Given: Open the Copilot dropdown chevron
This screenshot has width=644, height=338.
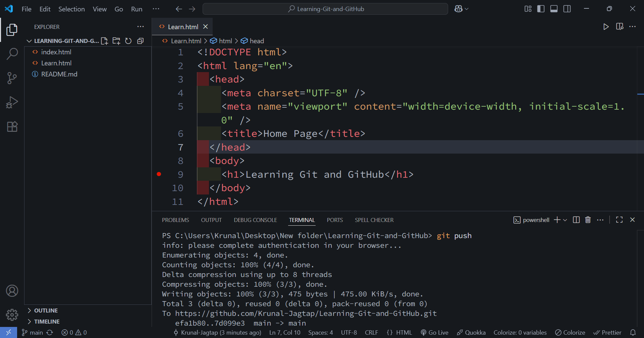Looking at the screenshot, I should (467, 9).
